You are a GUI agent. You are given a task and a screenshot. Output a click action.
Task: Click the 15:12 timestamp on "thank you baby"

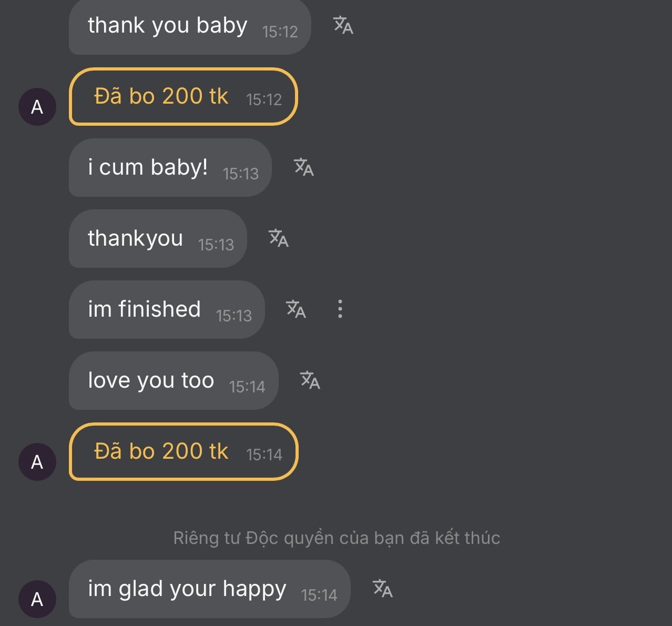pyautogui.click(x=280, y=32)
